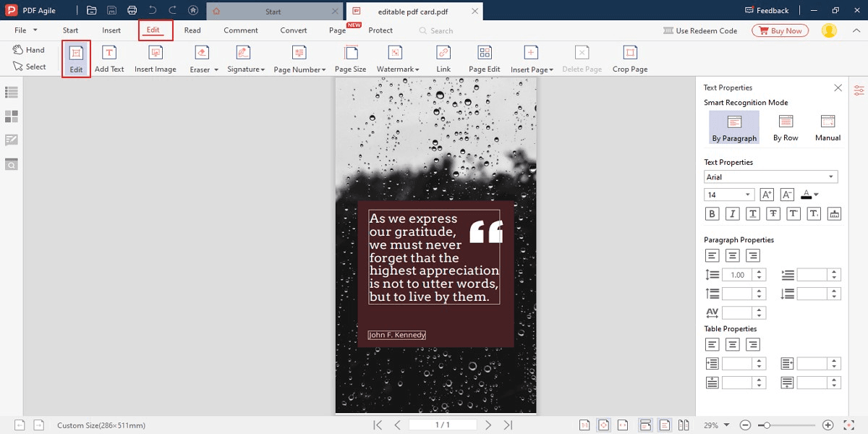Open the Insert ribbon tab
The image size is (868, 434).
click(111, 30)
